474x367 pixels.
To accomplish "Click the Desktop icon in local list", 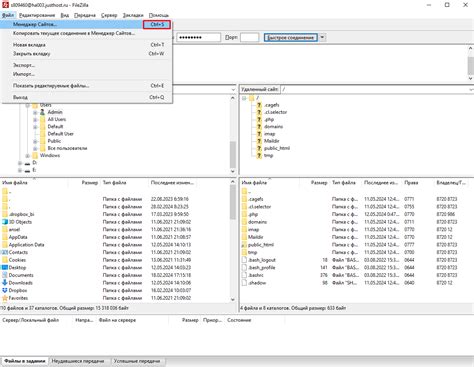I will click(5, 267).
